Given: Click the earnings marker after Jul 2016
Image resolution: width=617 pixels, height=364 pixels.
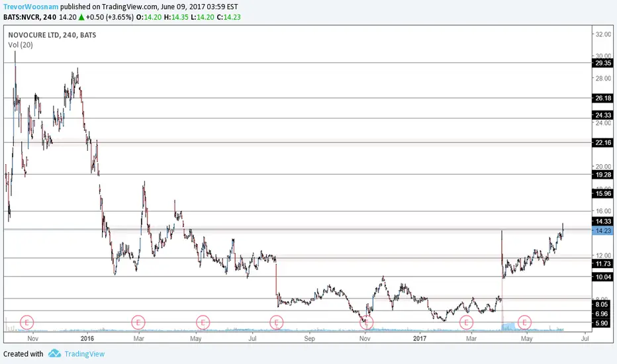Looking at the screenshot, I should tap(277, 323).
